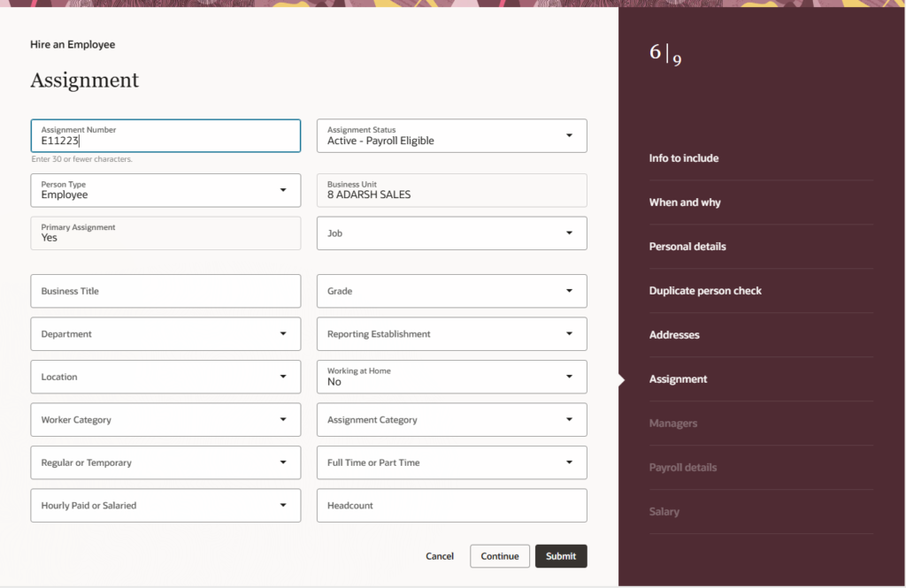
Task: Expand the Person Type dropdown
Action: 165,190
